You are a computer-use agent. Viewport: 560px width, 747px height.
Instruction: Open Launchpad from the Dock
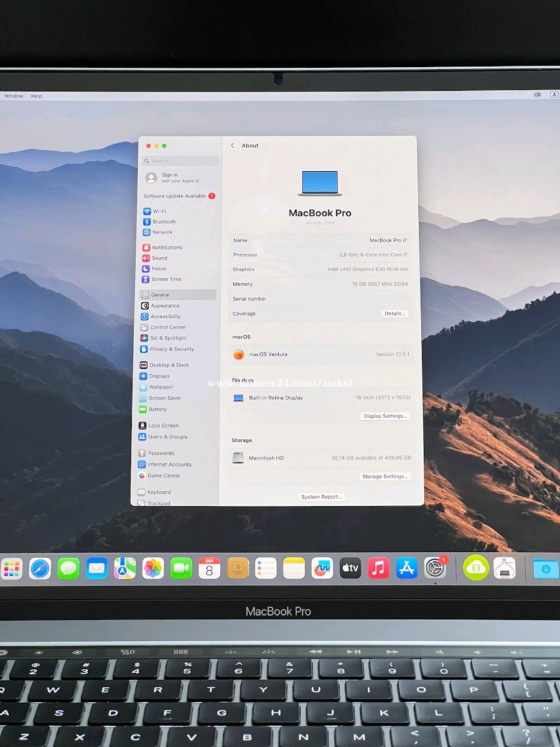click(x=11, y=568)
